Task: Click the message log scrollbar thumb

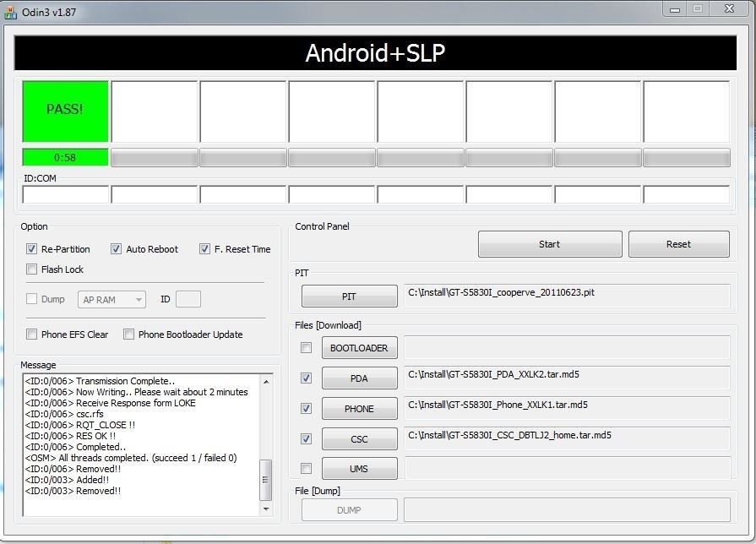Action: click(266, 480)
